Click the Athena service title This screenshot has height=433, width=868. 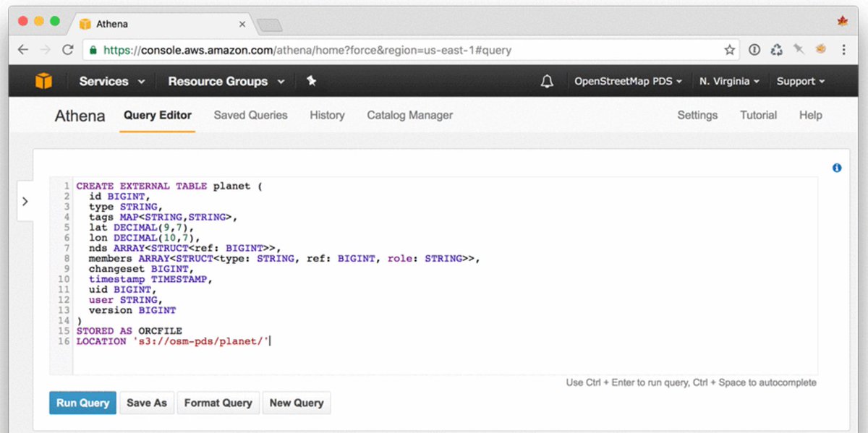[80, 116]
